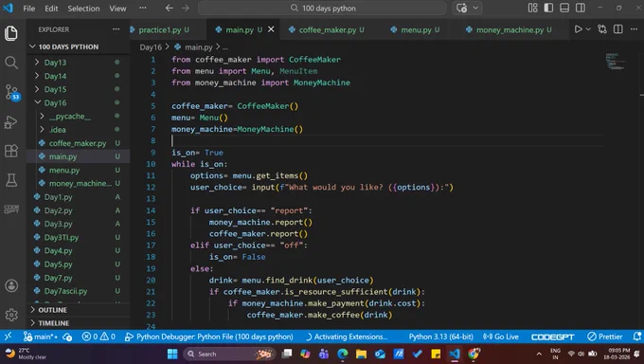Click Day16 in the breadcrumb
644x364 pixels.
[x=151, y=47]
